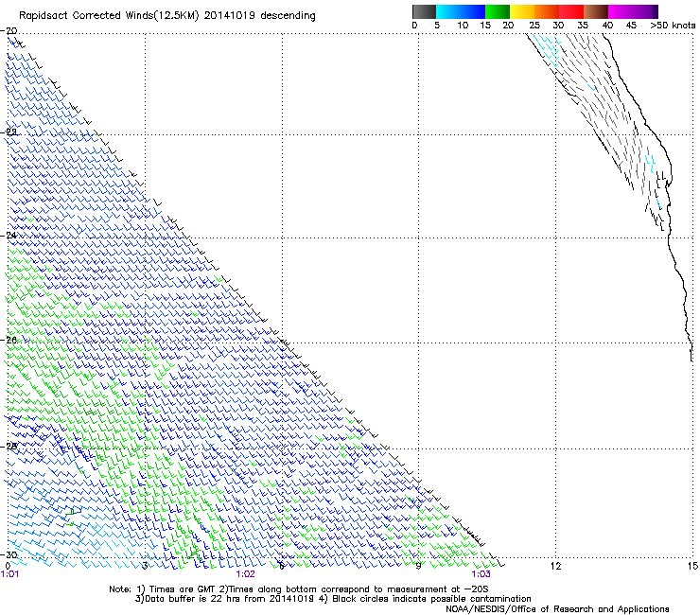Click the word 'descending' in the title
The width and height of the screenshot is (700, 615).
[x=288, y=16]
